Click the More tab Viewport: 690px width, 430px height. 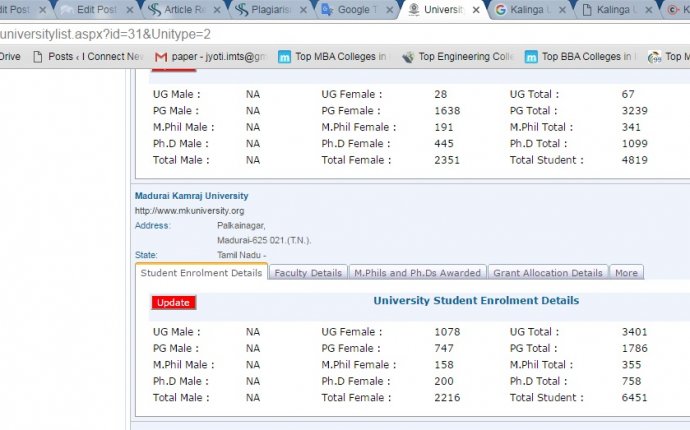626,273
